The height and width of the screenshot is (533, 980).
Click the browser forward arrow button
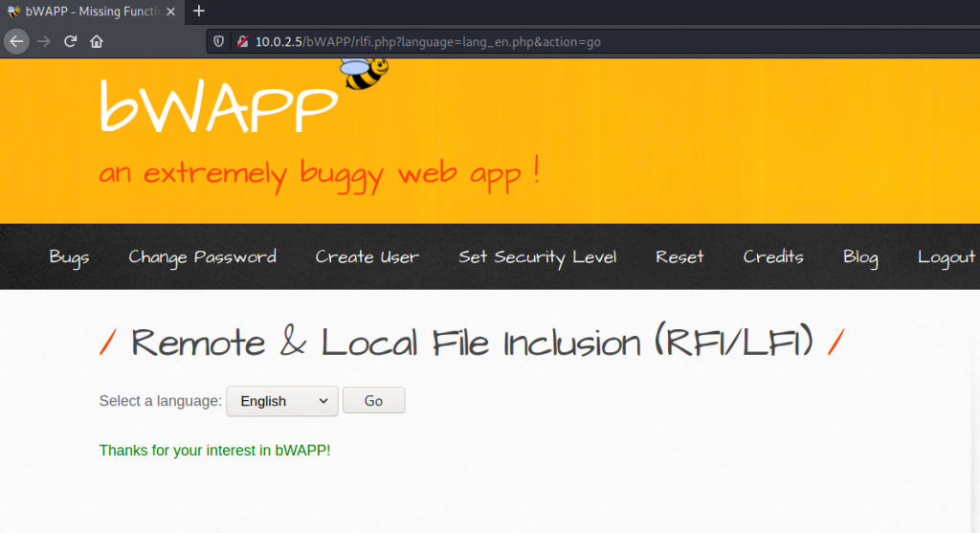tap(43, 41)
